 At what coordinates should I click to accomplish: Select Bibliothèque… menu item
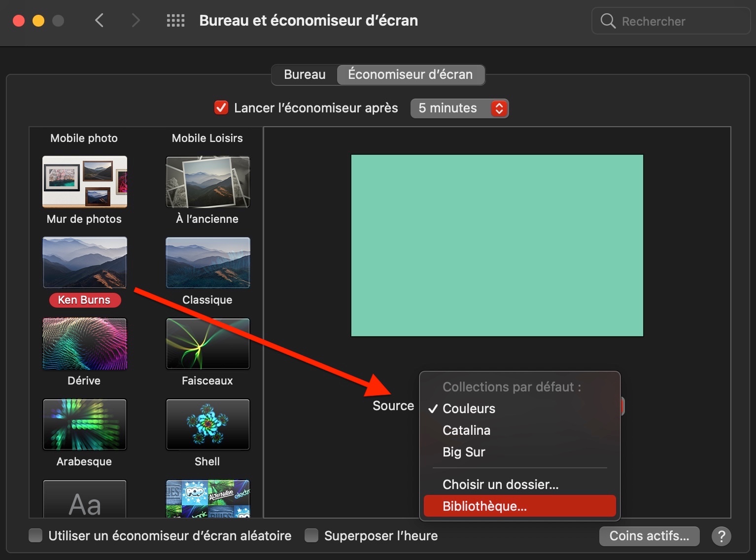[x=520, y=506]
